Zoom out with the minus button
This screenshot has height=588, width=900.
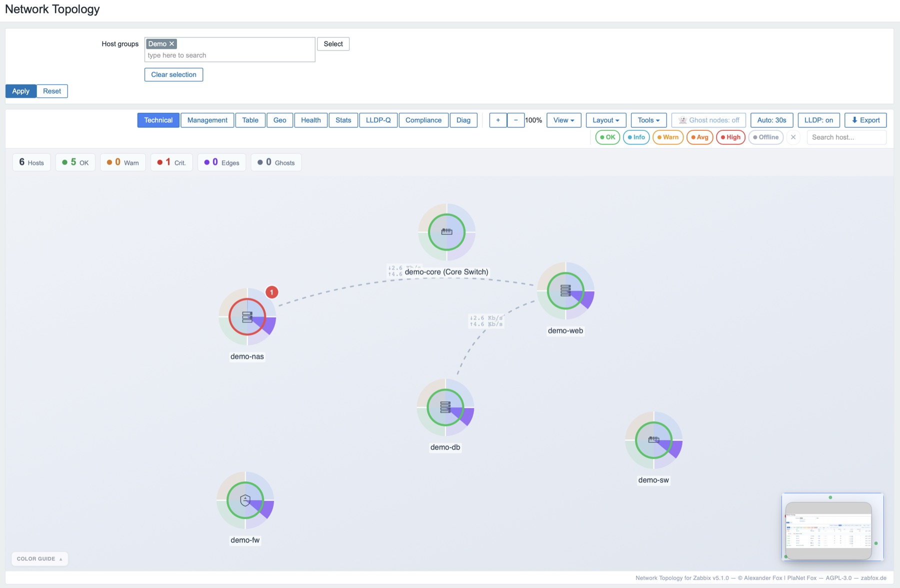coord(515,120)
